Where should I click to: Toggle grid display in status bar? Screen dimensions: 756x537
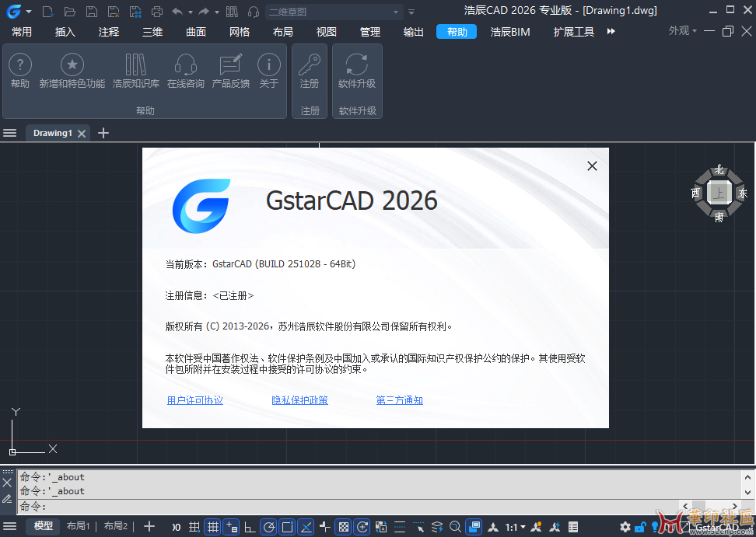(212, 527)
